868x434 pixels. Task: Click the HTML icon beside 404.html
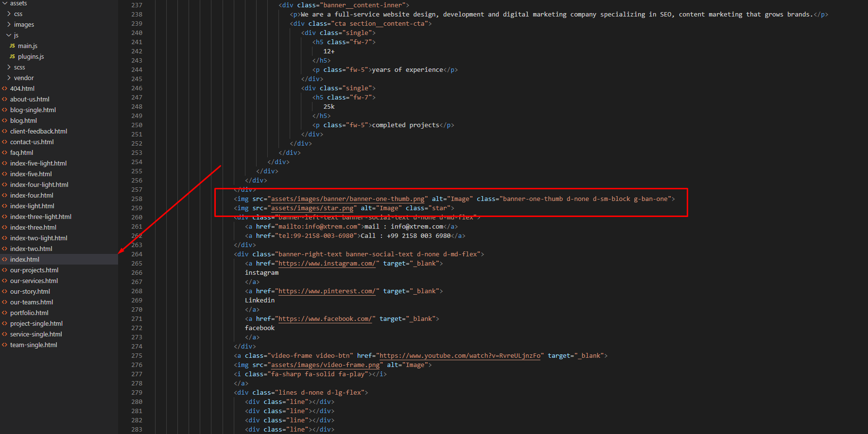click(x=5, y=88)
